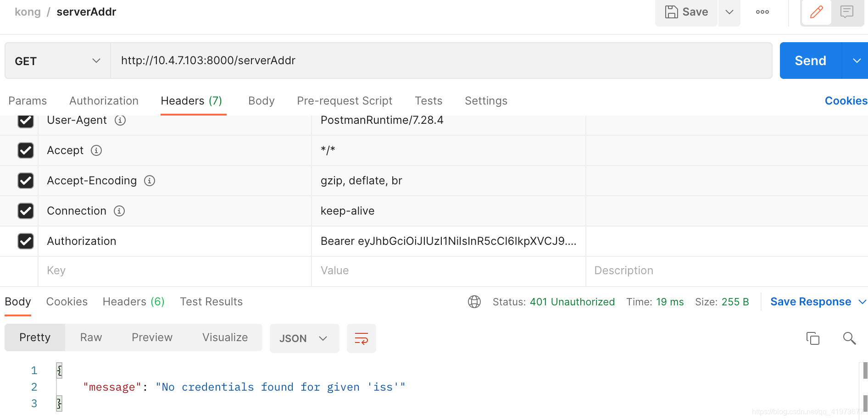The width and height of the screenshot is (868, 420).
Task: Open the response Test Results tab
Action: pyautogui.click(x=211, y=302)
